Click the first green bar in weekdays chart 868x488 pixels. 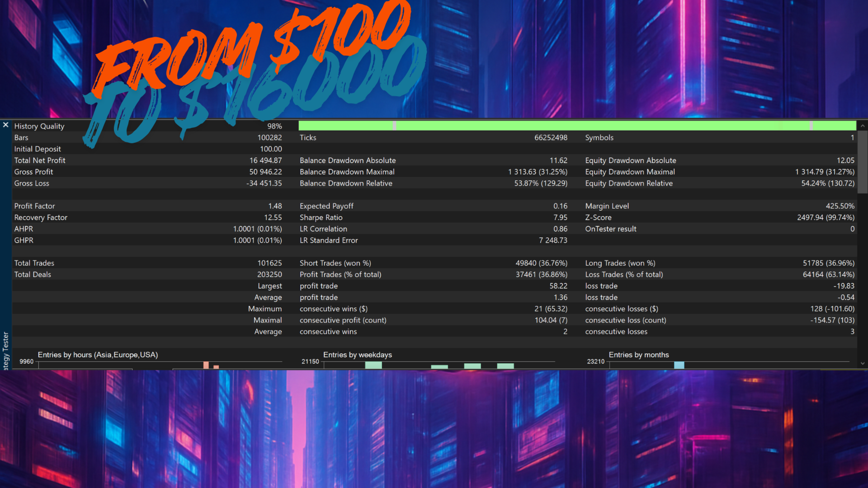pos(373,365)
